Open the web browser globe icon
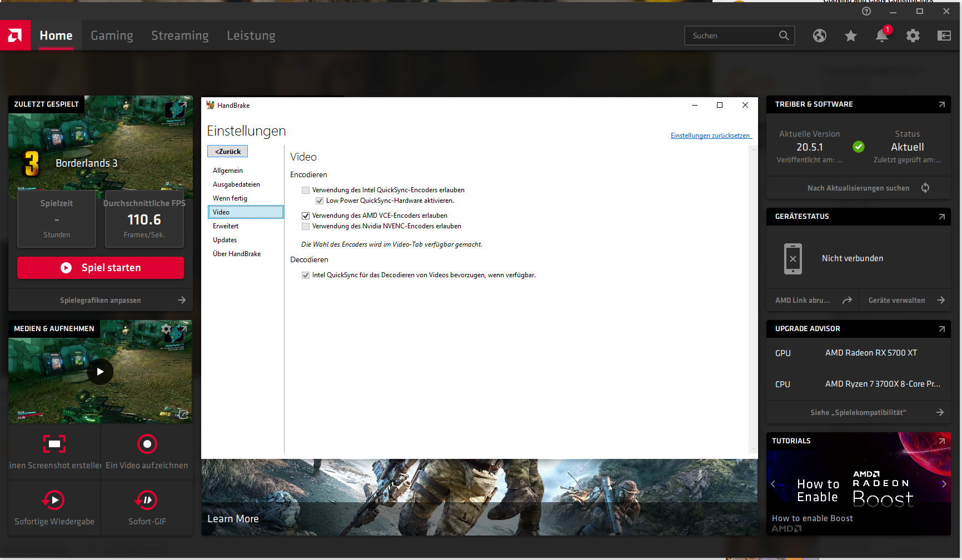This screenshot has height=560, width=962. tap(819, 35)
